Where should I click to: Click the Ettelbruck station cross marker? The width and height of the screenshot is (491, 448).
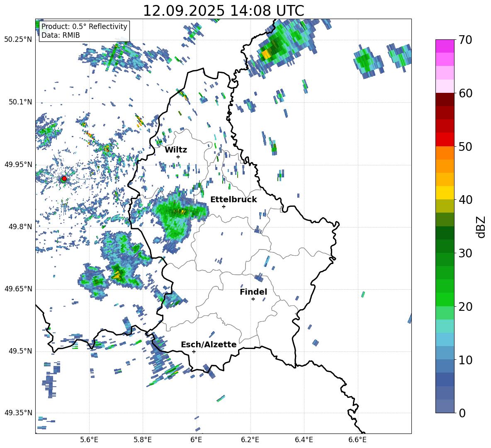pyautogui.click(x=224, y=206)
